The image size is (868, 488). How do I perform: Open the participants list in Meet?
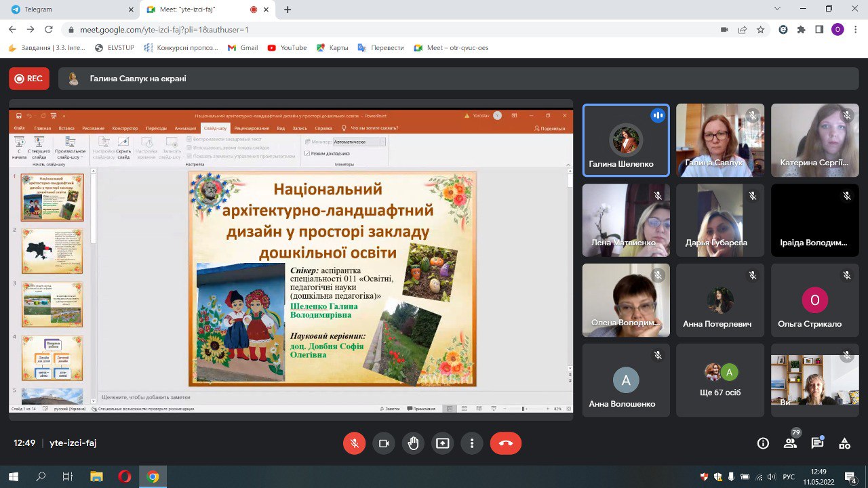789,442
